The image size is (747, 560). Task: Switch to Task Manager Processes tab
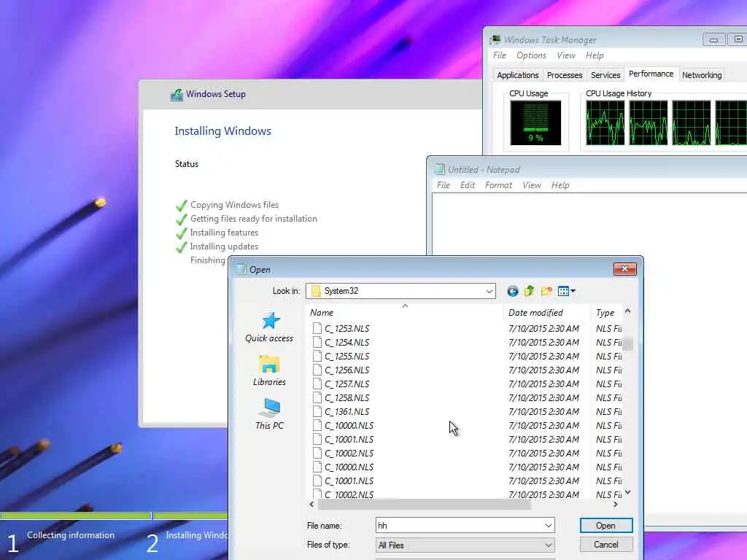coord(565,75)
